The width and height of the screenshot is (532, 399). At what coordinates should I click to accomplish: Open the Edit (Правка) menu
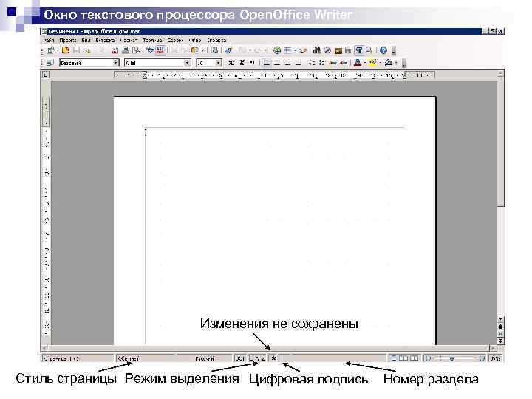tap(68, 40)
